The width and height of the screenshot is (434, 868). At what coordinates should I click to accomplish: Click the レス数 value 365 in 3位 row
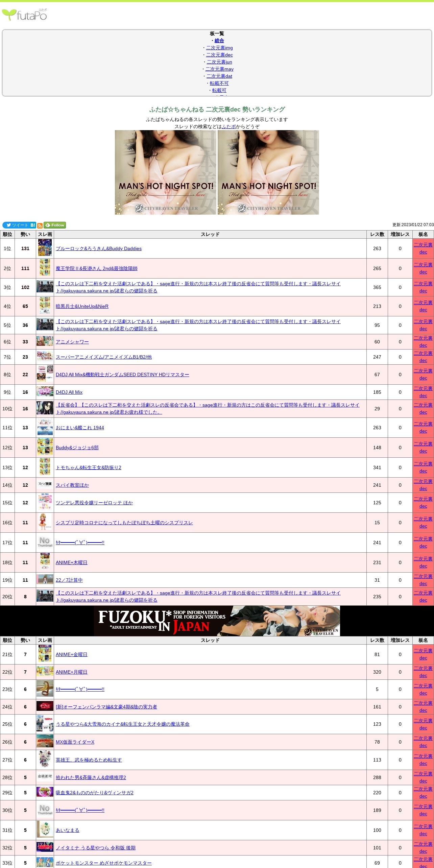(x=377, y=287)
